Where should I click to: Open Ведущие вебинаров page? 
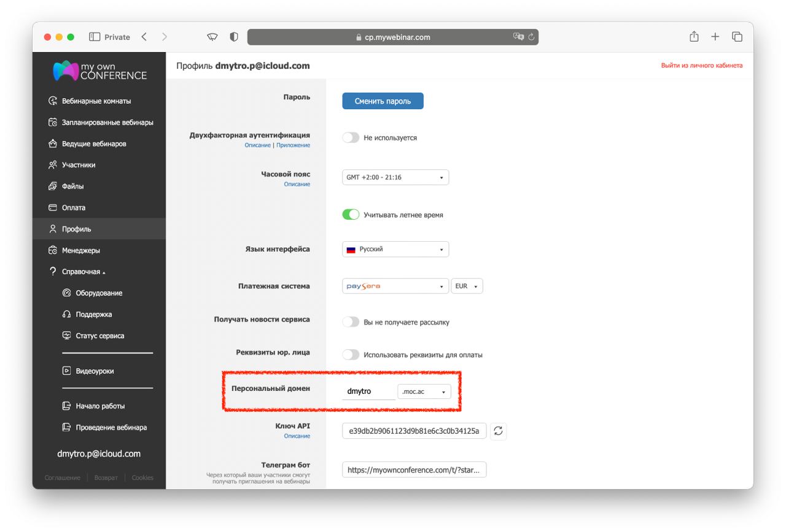pyautogui.click(x=94, y=144)
